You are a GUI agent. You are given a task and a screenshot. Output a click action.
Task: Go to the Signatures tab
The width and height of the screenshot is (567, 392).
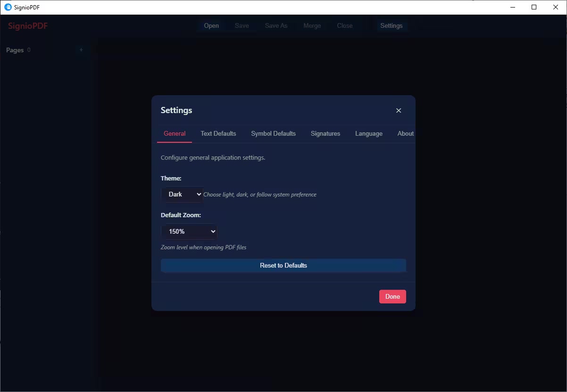pyautogui.click(x=325, y=134)
